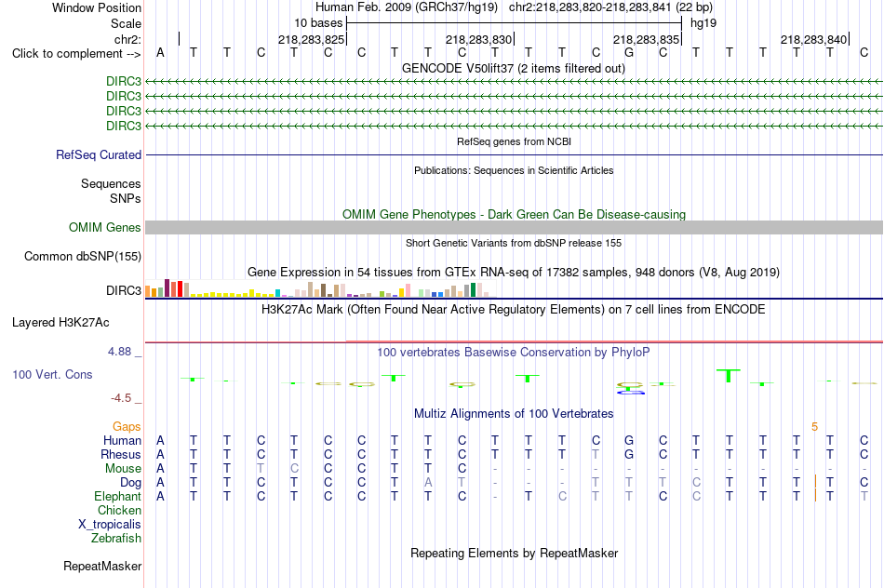Click the Layered H3K27Ac label
Image resolution: width=884 pixels, height=588 pixels.
60,323
